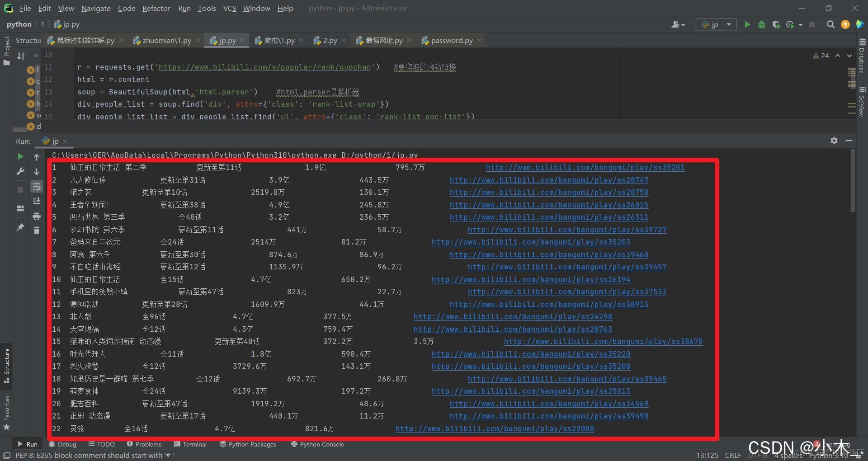Open the user account dropdown in toolbar
The width and height of the screenshot is (868, 461).
click(x=678, y=24)
